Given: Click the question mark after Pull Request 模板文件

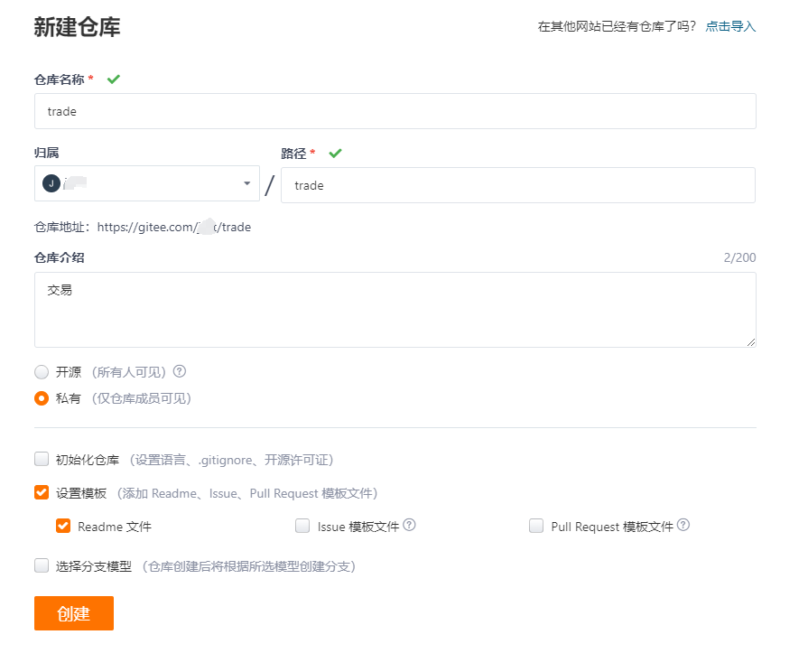Looking at the screenshot, I should point(683,525).
